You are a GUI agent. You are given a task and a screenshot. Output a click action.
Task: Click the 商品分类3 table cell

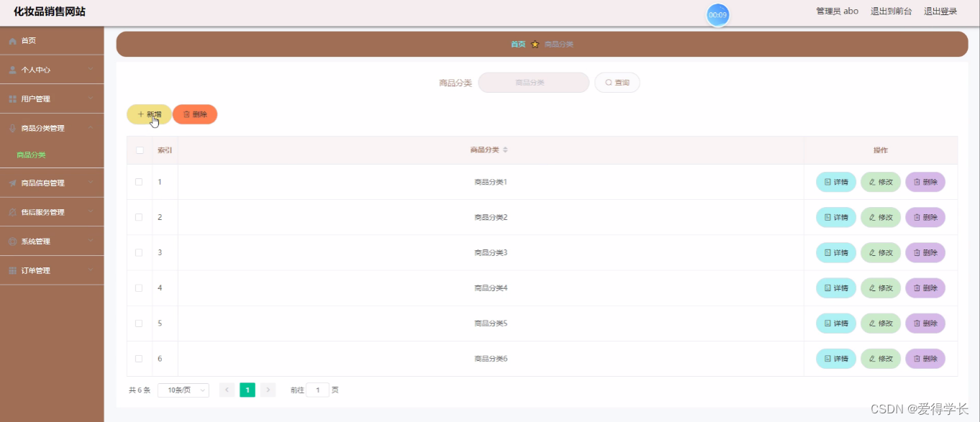(x=491, y=252)
